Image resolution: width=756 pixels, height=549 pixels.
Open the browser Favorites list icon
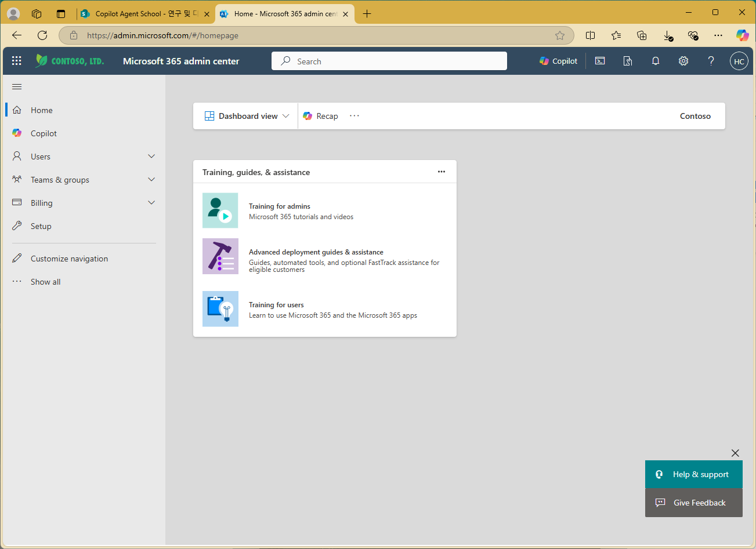click(616, 35)
